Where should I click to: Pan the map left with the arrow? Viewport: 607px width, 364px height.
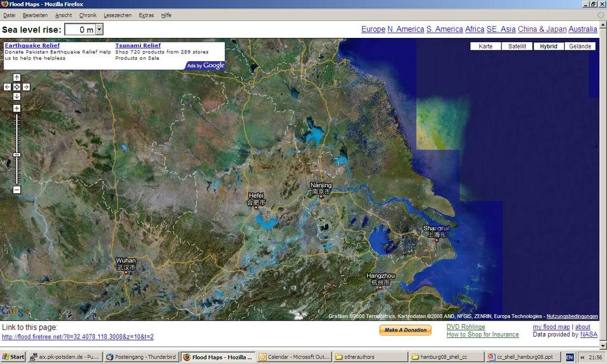[7, 87]
